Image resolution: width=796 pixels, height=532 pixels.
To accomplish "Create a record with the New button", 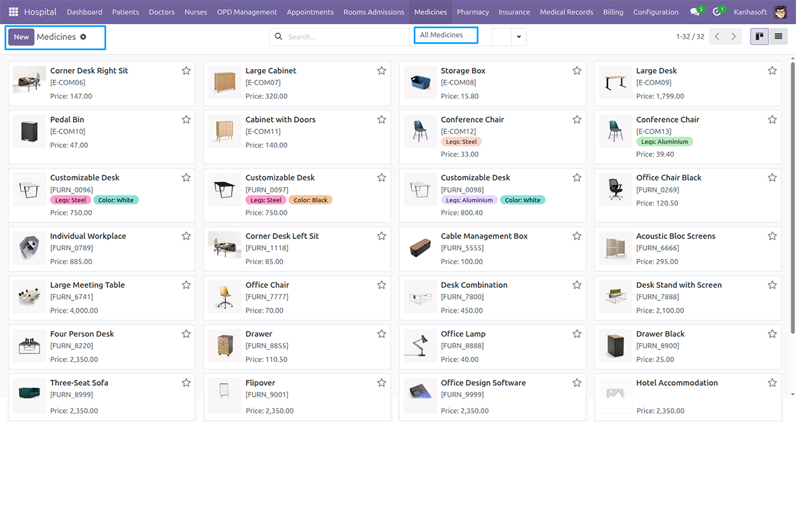I will (x=22, y=37).
